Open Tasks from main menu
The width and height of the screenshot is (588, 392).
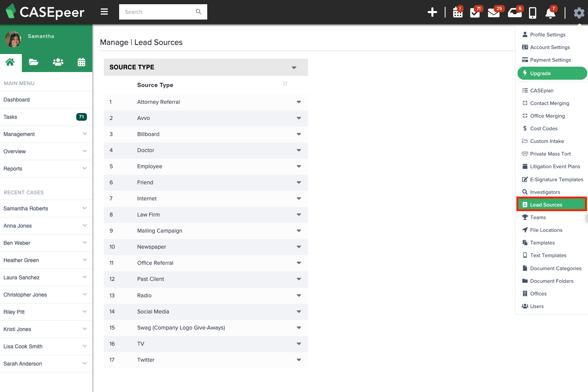[x=46, y=117]
